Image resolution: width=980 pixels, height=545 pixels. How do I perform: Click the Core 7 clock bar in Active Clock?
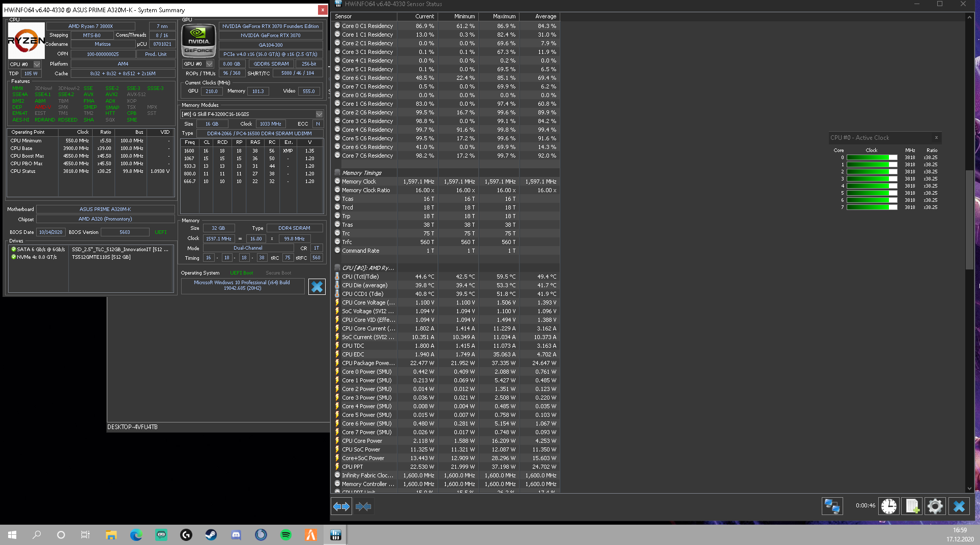click(872, 207)
